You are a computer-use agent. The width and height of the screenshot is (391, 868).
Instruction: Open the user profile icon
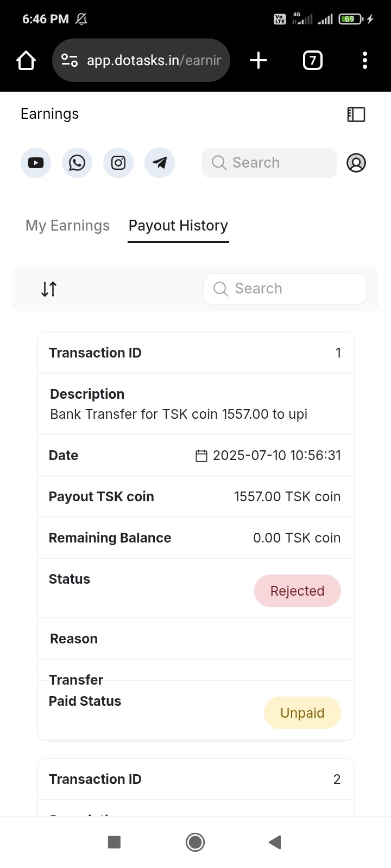356,163
